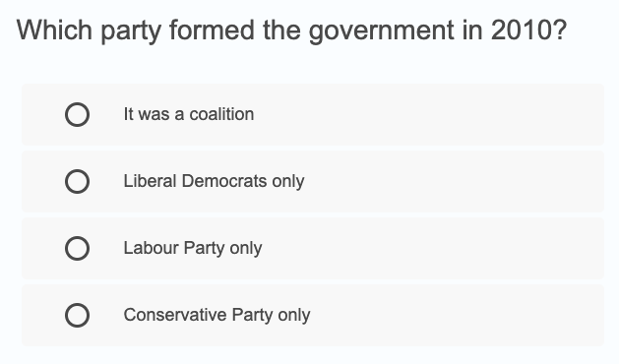The height and width of the screenshot is (364, 619).
Task: Select the 'Liberal Democrats only' radio button
Action: click(77, 182)
